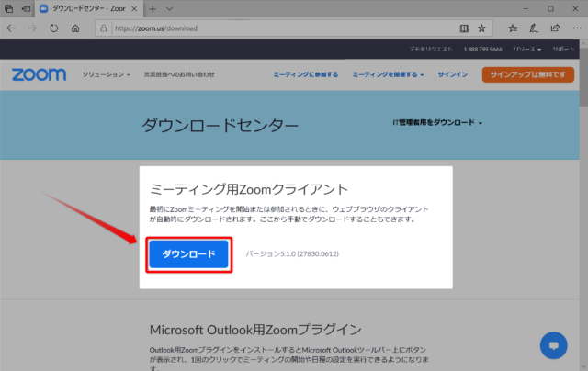Viewport: 588px width, 371px height.
Task: Open the blue chat bubble widget
Action: pos(553,345)
